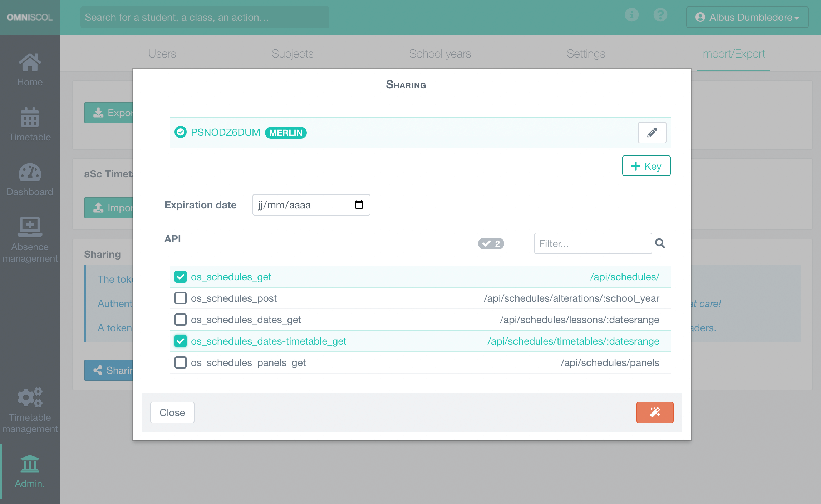
Task: Enable the os_schedules_post API
Action: pos(181,298)
